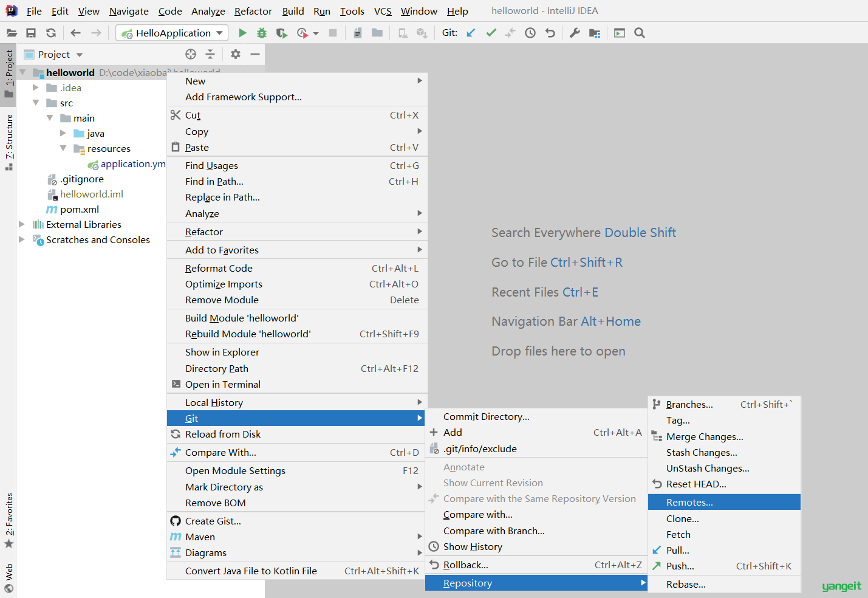This screenshot has height=598, width=868.
Task: Click Collapse All icon in Project panel
Action: point(210,54)
